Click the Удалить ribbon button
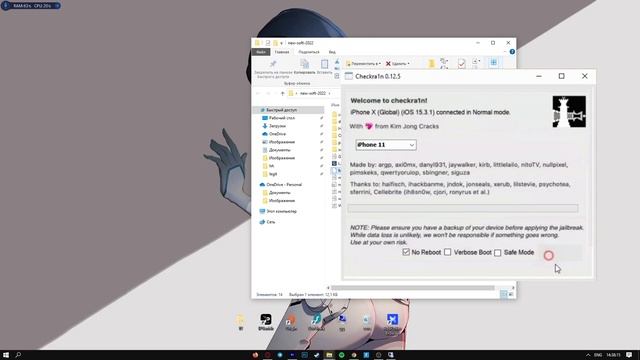The height and width of the screenshot is (360, 640). pyautogui.click(x=397, y=64)
